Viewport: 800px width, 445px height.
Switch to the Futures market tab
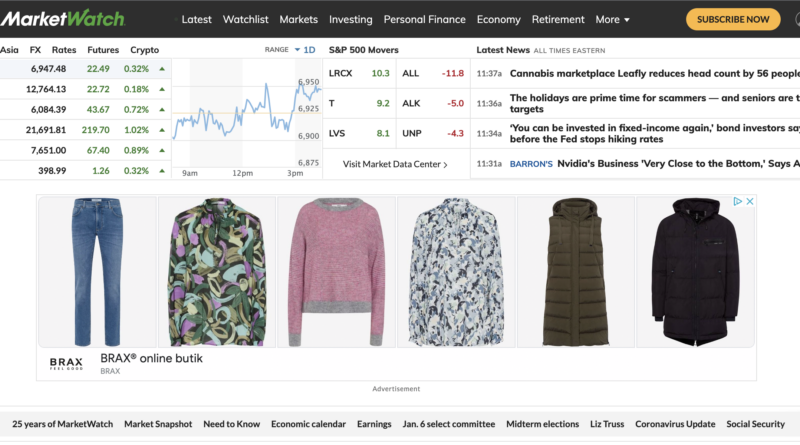[x=103, y=49]
